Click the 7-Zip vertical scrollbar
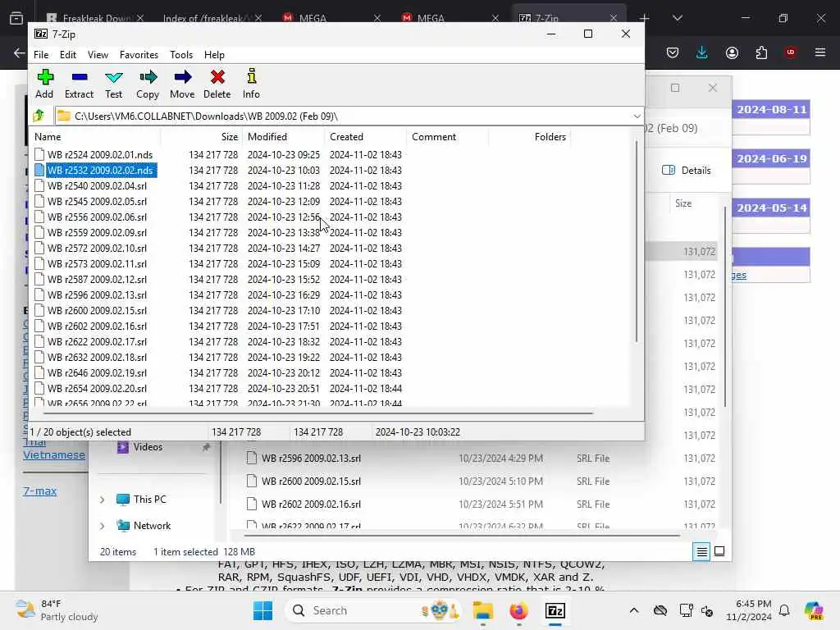The image size is (840, 630). click(x=637, y=241)
